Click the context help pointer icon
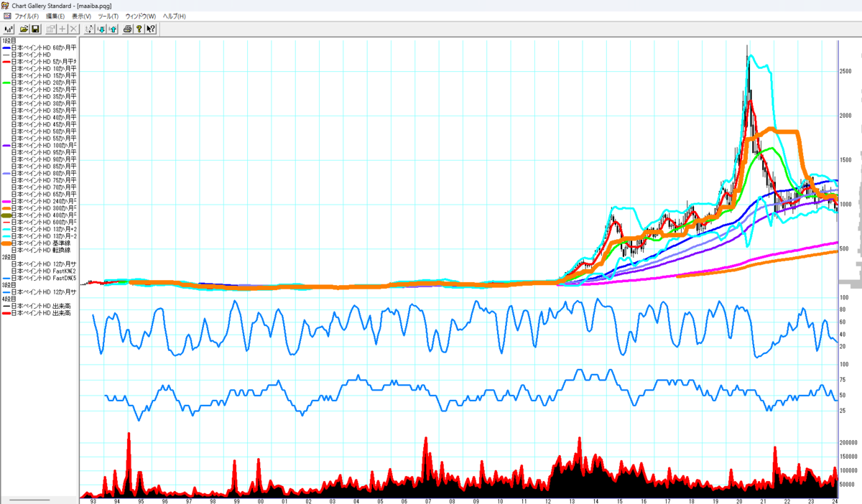Viewport: 862px width, 504px height. point(150,29)
